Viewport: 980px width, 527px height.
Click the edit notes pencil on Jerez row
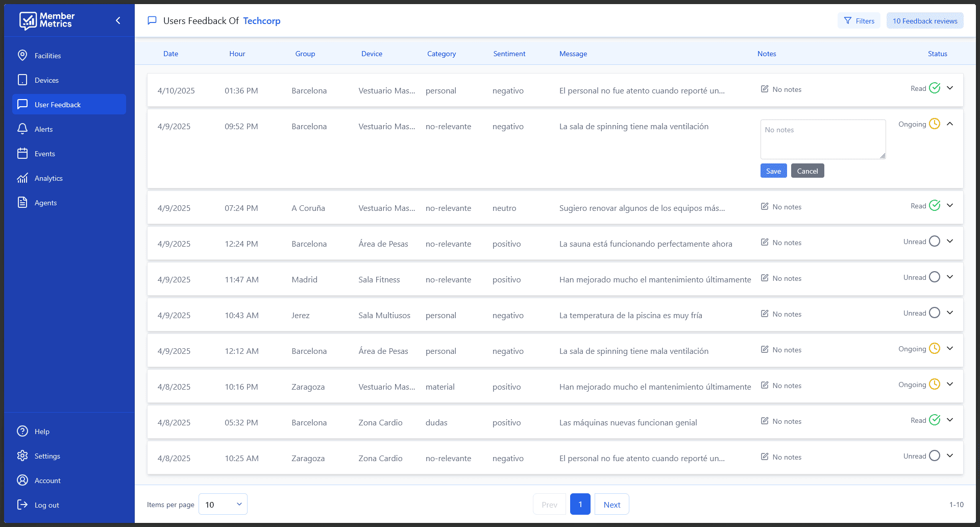pyautogui.click(x=765, y=314)
